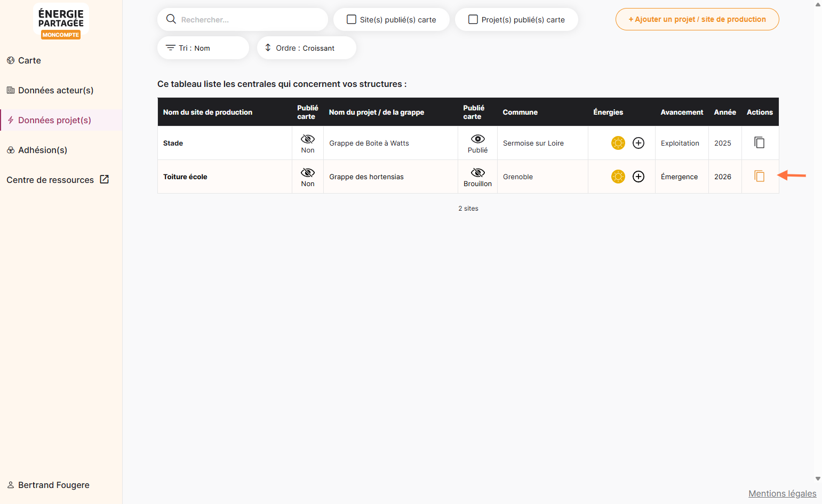The width and height of the screenshot is (822, 504).
Task: Duplicate the Toiture école site using copy icon
Action: click(x=760, y=176)
